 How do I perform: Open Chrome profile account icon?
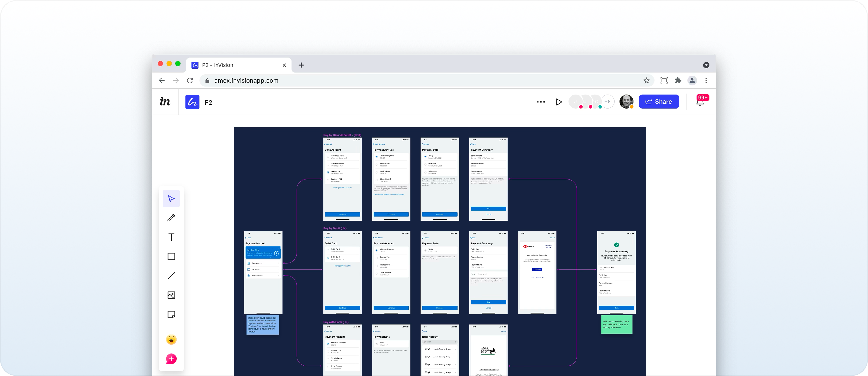click(692, 80)
